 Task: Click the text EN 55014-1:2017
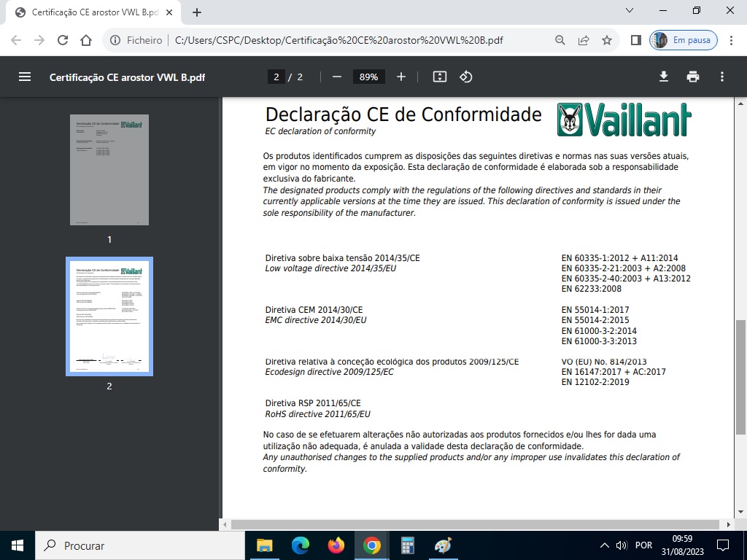(x=595, y=310)
